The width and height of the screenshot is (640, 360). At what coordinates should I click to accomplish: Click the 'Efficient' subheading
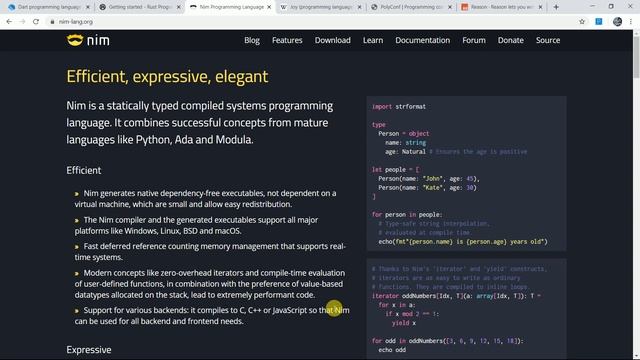click(x=84, y=170)
